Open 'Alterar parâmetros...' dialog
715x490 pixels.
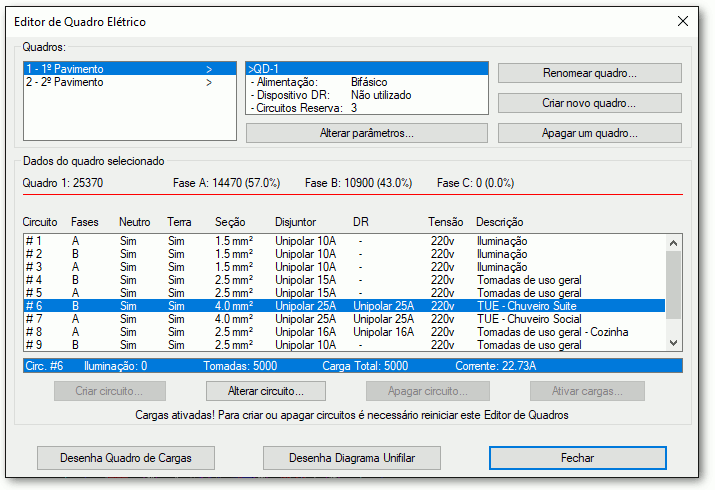pos(367,133)
